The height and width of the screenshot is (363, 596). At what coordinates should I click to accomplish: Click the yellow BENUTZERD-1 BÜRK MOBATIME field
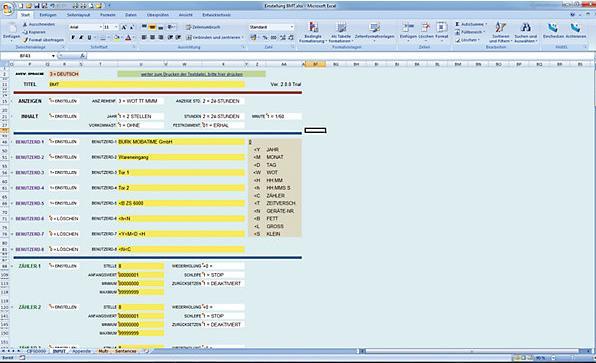[x=181, y=142]
